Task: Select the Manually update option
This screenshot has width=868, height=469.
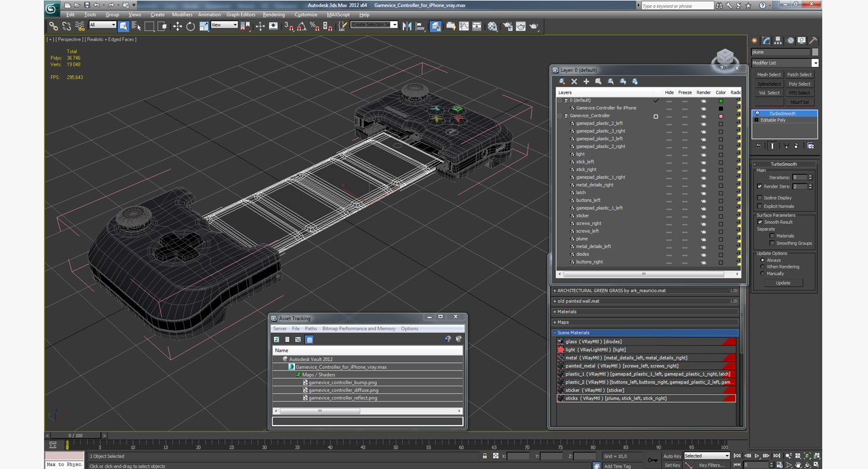Action: coord(762,273)
